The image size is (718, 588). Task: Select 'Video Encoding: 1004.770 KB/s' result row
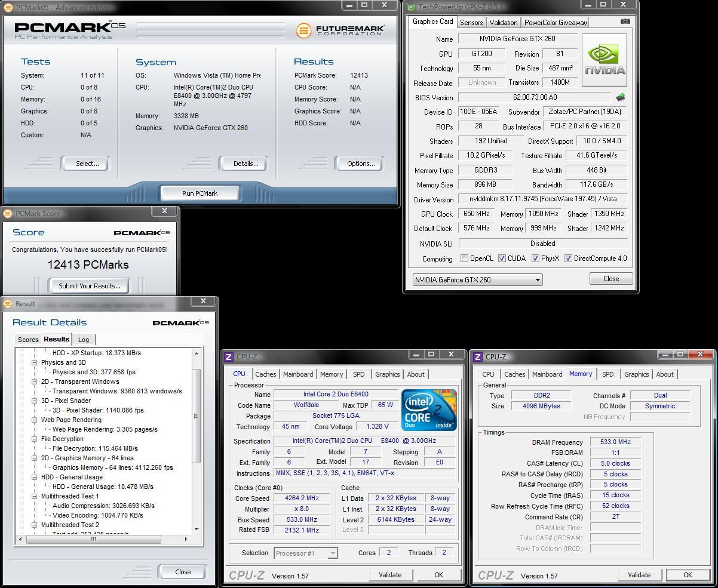click(x=98, y=515)
